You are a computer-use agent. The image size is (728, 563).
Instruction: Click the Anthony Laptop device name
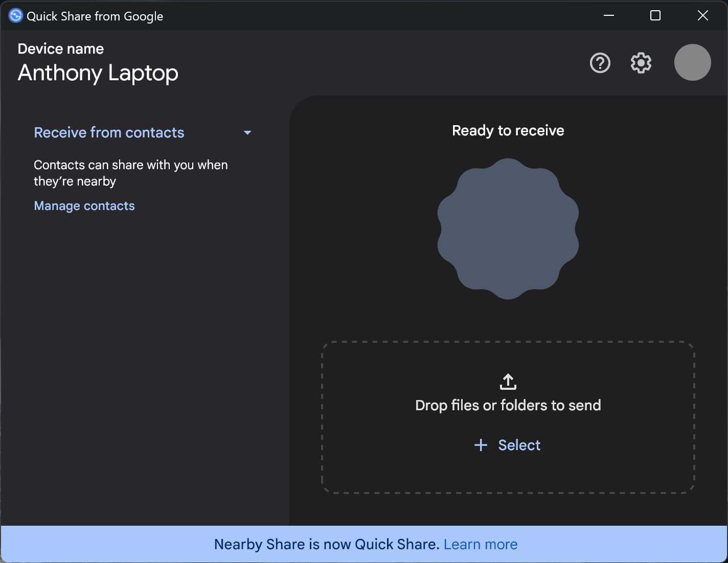coord(98,73)
